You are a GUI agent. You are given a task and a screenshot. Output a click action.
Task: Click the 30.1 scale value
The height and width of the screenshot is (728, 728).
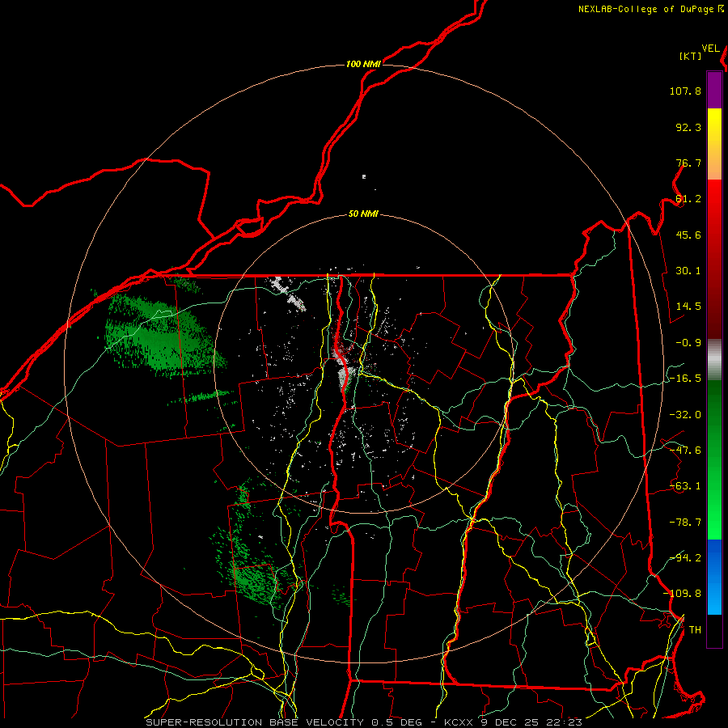688,271
